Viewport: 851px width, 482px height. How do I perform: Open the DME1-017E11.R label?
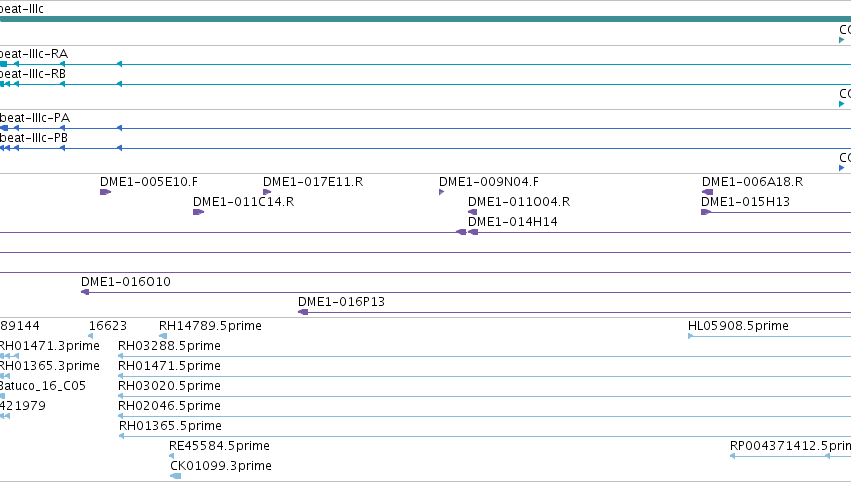pos(313,182)
